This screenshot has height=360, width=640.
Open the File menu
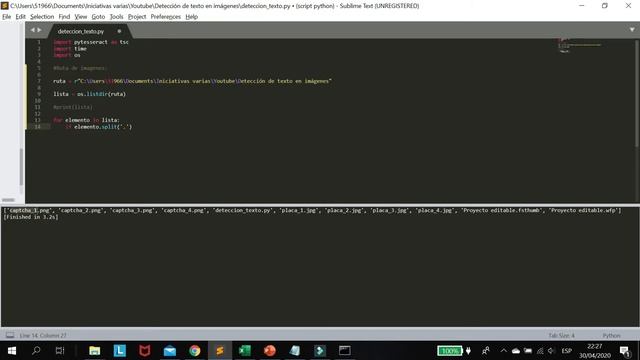pos(7,17)
